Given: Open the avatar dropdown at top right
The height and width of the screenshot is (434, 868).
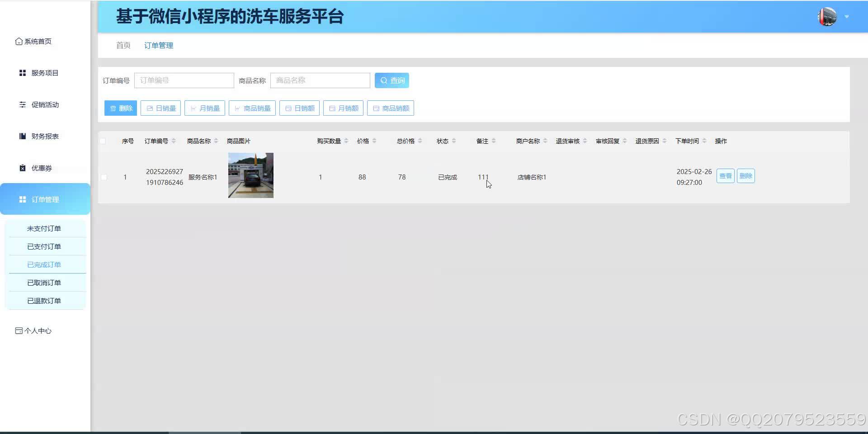Looking at the screenshot, I should click(x=827, y=17).
